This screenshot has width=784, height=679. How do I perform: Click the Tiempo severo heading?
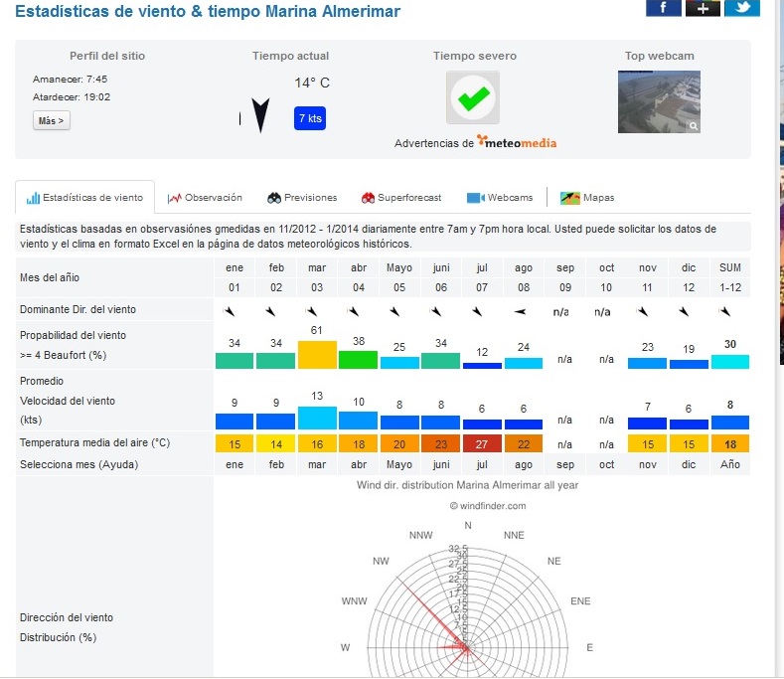point(475,56)
